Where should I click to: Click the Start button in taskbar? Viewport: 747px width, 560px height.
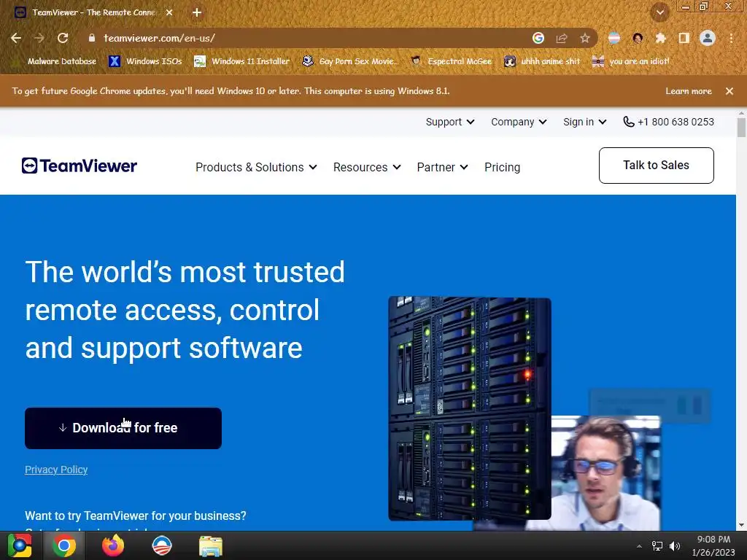point(20,545)
